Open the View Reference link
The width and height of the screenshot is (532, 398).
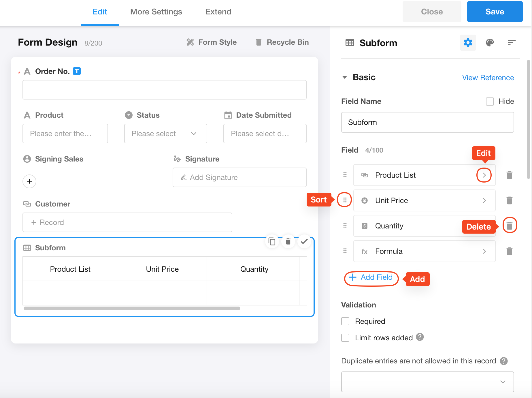pos(488,78)
